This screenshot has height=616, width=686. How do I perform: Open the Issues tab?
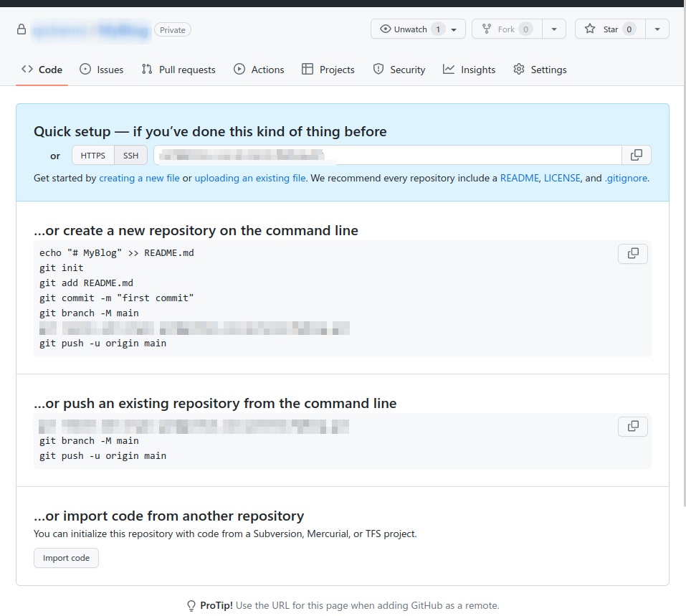pos(102,70)
